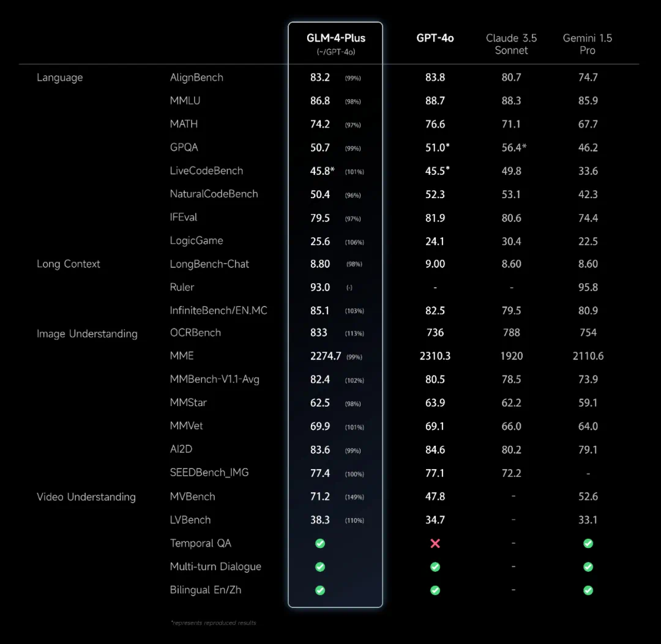The width and height of the screenshot is (661, 644).
Task: Click the LiveCodeBench benchmark name
Action: 206,171
